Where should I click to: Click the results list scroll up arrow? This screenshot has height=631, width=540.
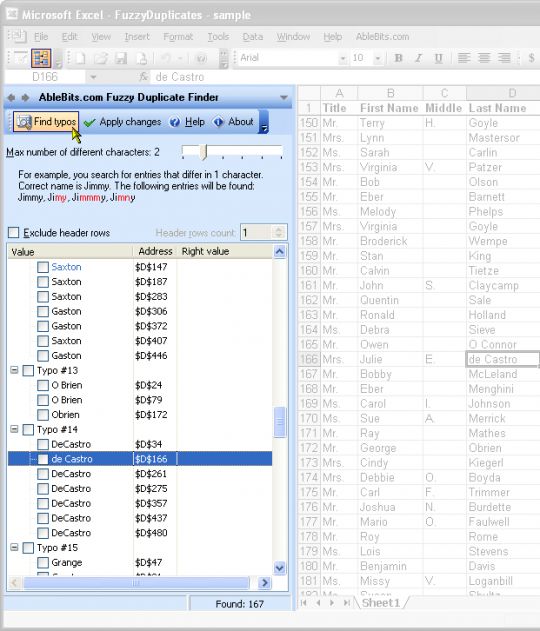(280, 252)
